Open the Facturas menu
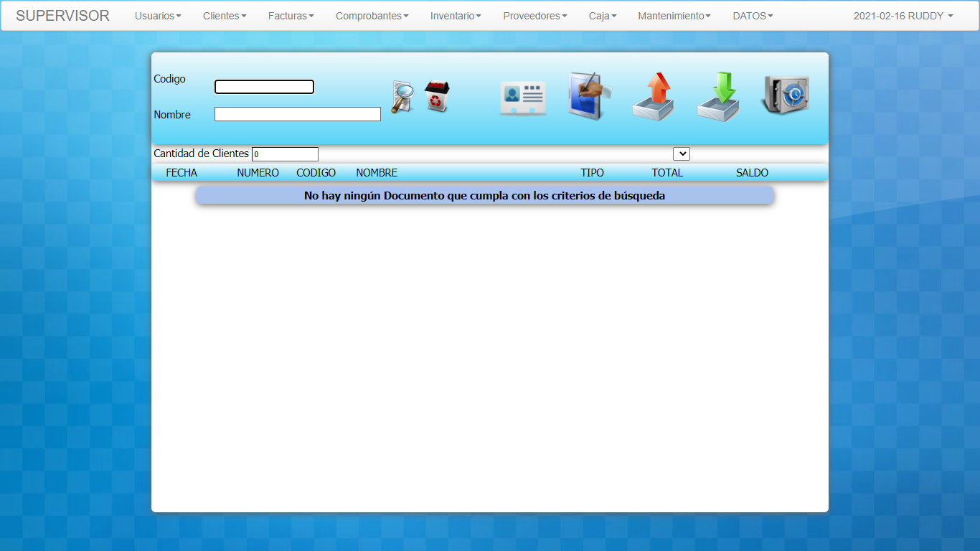Image resolution: width=980 pixels, height=551 pixels. tap(291, 16)
